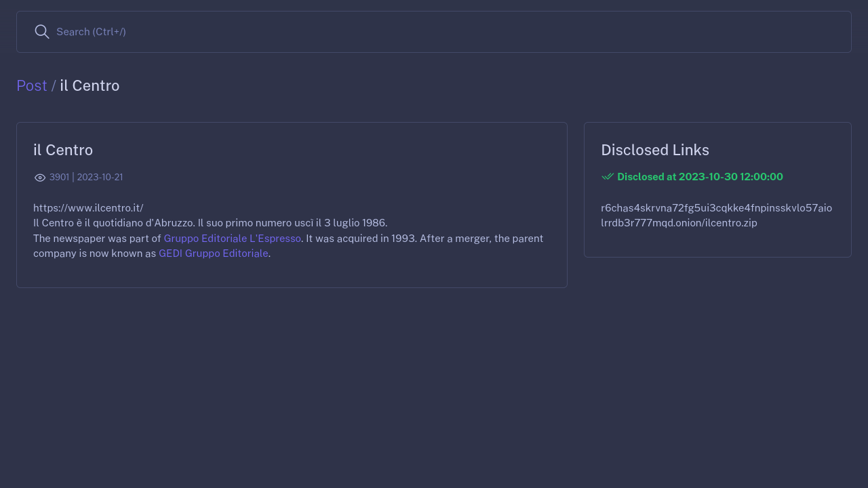Click the Disclosed Links heading
868x488 pixels.
[655, 150]
